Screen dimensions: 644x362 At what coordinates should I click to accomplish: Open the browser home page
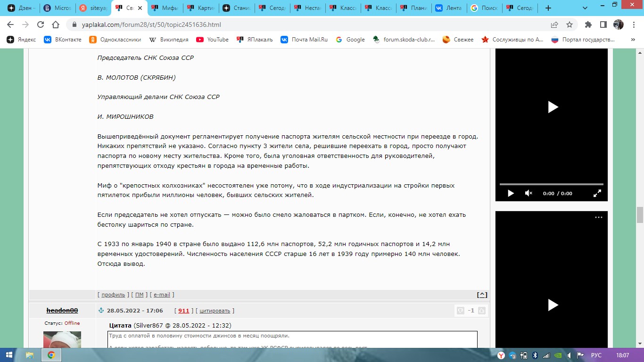tap(56, 25)
